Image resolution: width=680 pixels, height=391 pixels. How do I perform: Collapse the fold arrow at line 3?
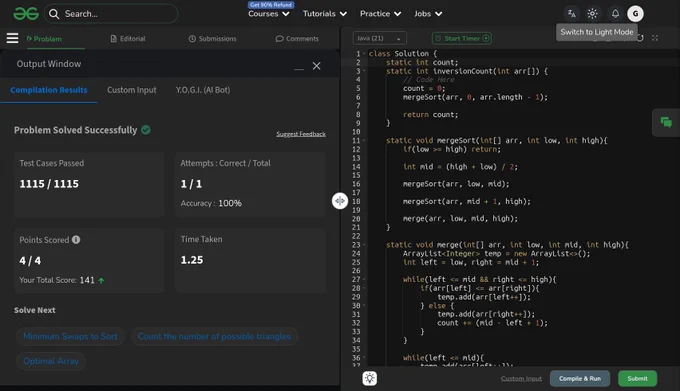[x=364, y=71]
